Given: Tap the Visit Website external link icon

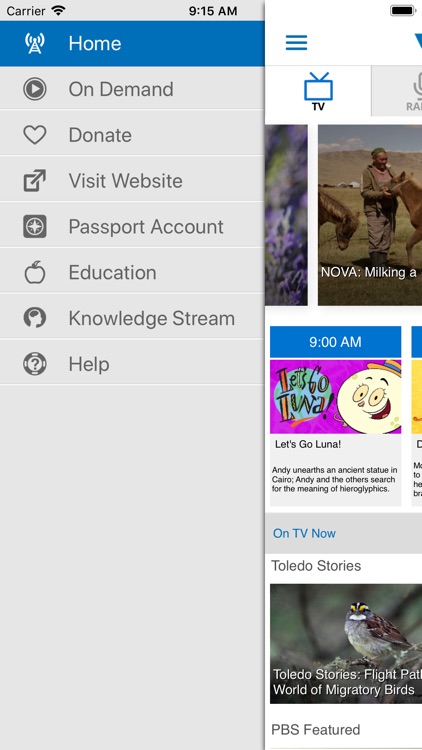Looking at the screenshot, I should pyautogui.click(x=35, y=181).
